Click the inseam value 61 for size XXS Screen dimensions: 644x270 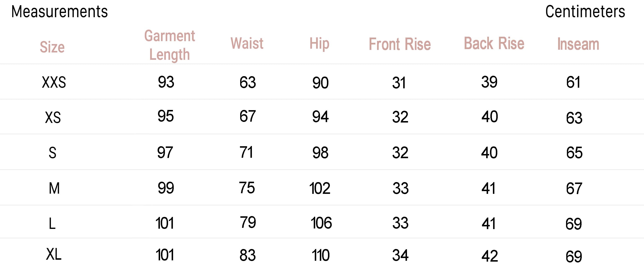[573, 82]
